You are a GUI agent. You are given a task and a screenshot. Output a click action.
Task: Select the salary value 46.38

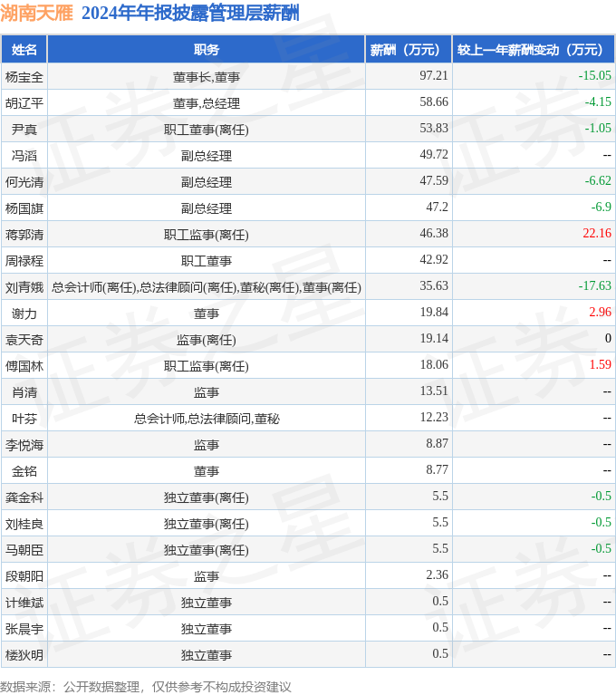coord(434,233)
